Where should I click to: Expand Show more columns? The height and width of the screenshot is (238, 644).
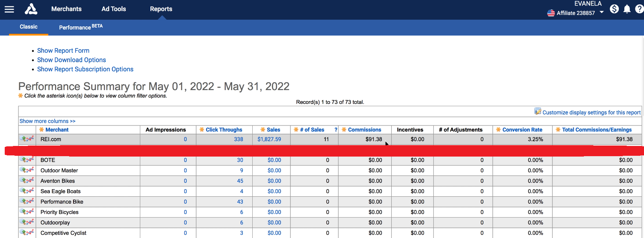(48, 121)
